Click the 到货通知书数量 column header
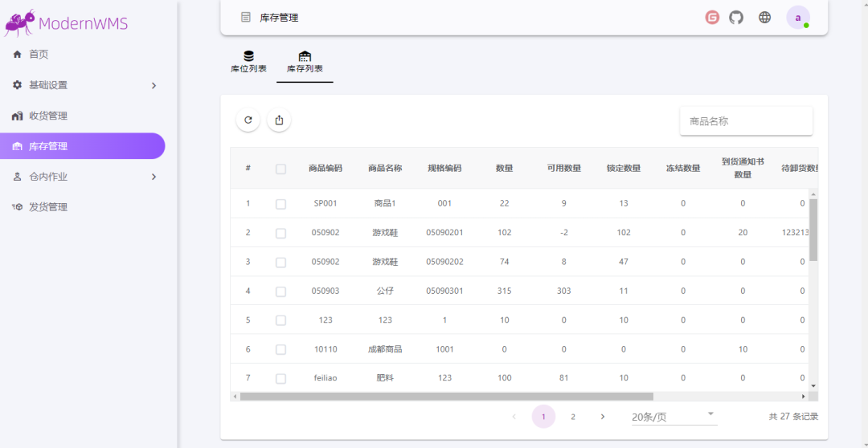 [743, 168]
